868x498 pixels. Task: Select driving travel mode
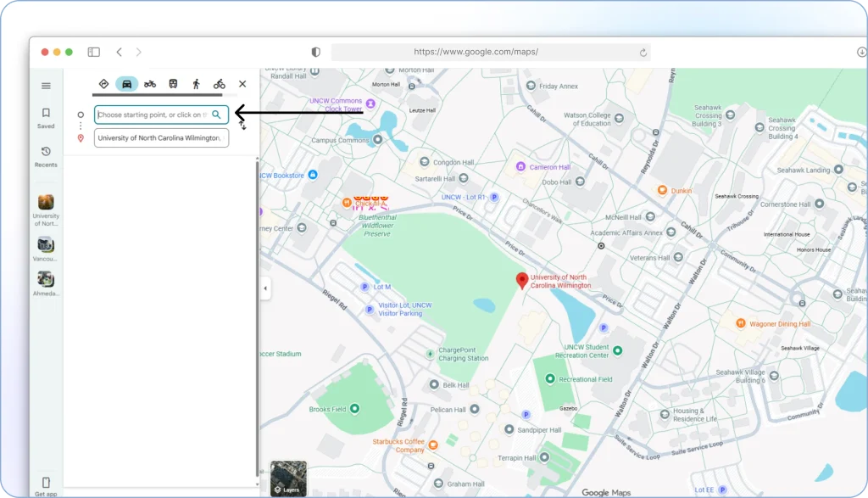[x=127, y=84]
